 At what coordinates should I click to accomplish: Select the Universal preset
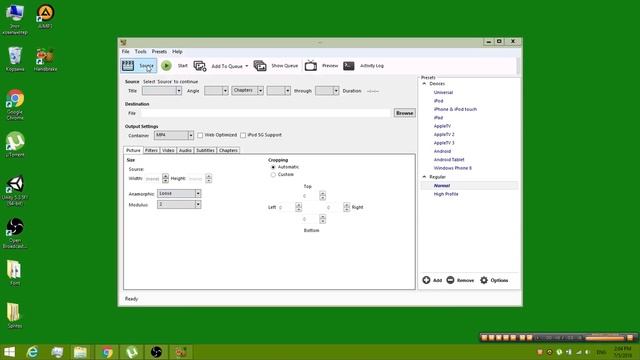443,93
